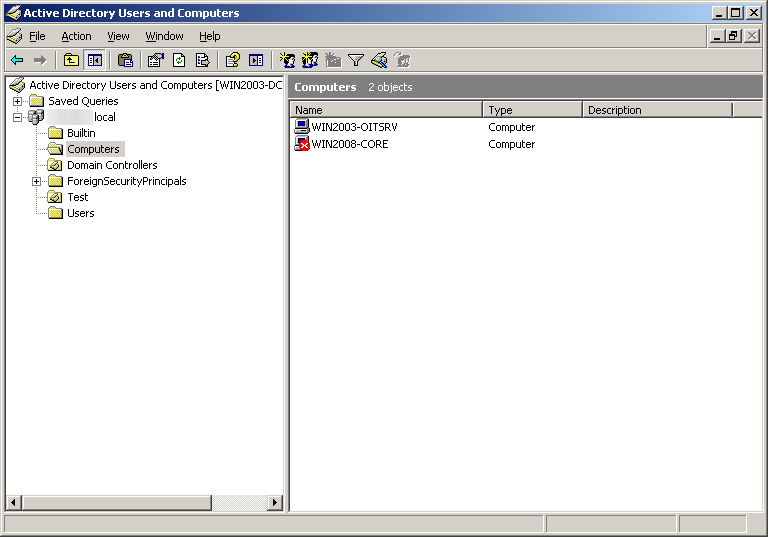Sort by the Type column header

532,110
